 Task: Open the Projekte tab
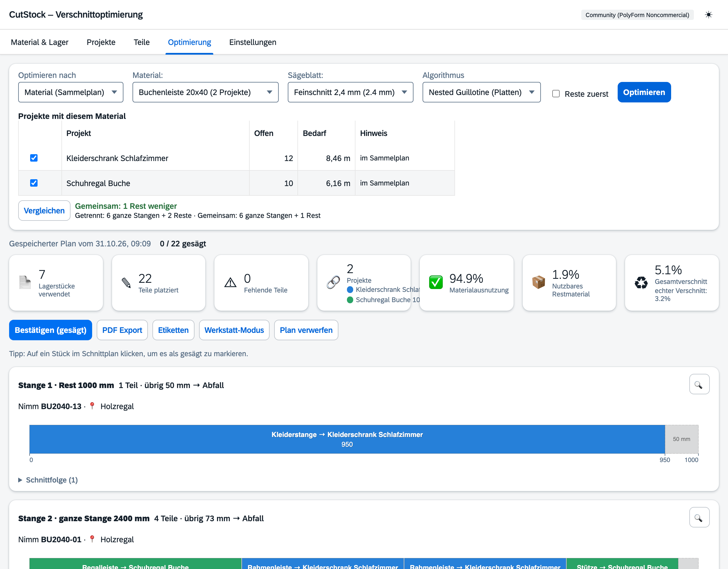pyautogui.click(x=101, y=42)
